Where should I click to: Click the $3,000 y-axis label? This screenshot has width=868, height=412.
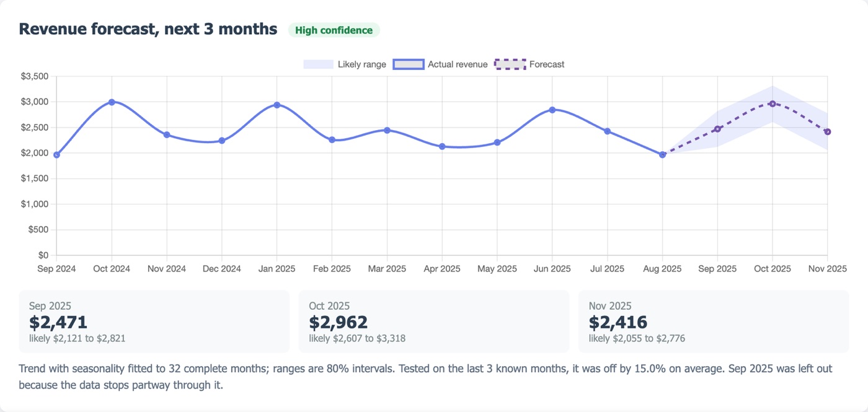pos(35,102)
